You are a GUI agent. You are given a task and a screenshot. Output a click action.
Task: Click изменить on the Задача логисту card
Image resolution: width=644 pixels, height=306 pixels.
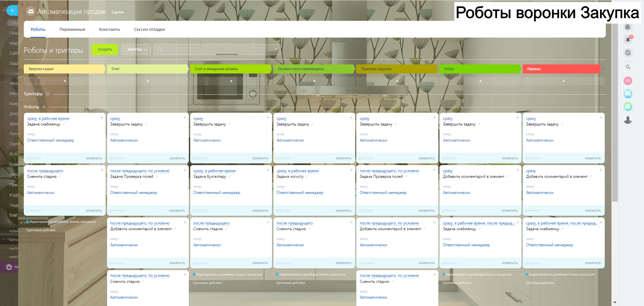point(343,211)
